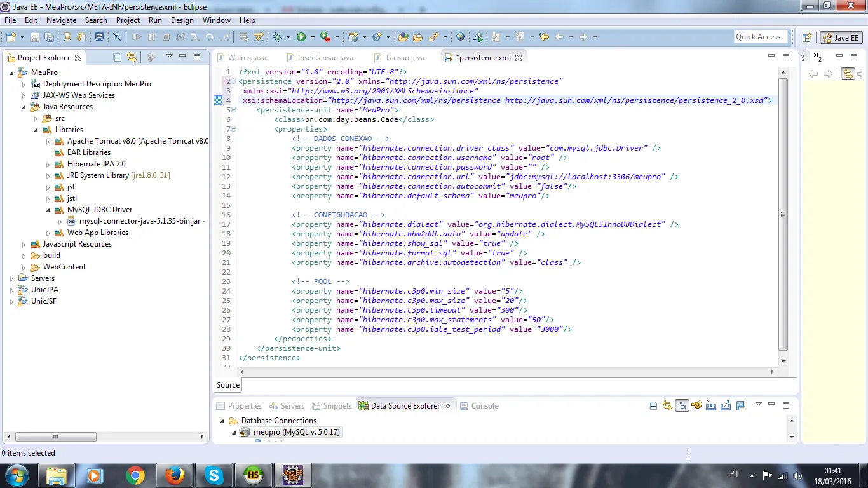Switch to the Tensao.java editor tab
The width and height of the screenshot is (868, 488).
pyautogui.click(x=405, y=58)
